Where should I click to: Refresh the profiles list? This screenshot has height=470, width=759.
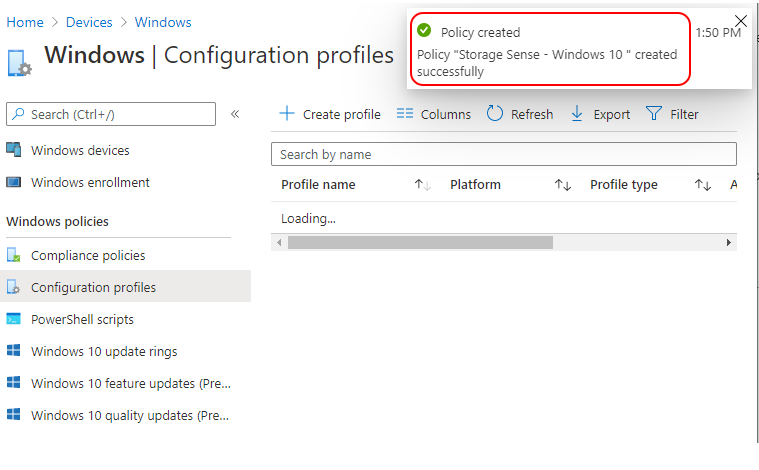pyautogui.click(x=532, y=114)
